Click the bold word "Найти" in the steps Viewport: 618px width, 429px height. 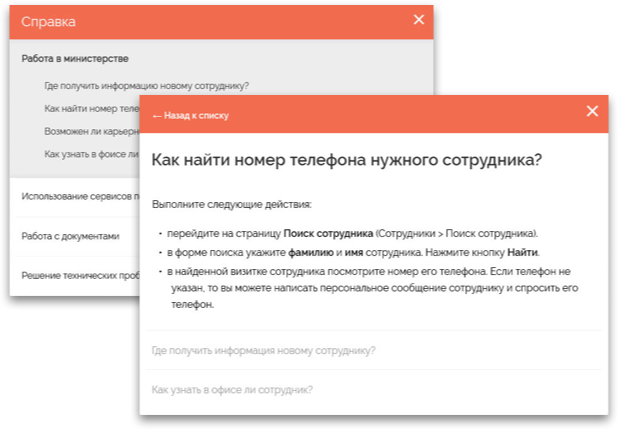[523, 252]
